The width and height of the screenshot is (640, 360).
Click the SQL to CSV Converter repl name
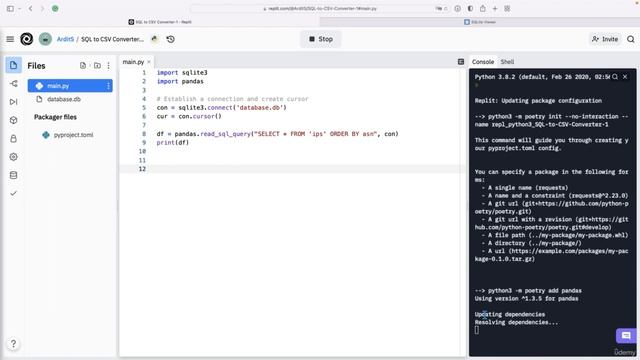112,39
